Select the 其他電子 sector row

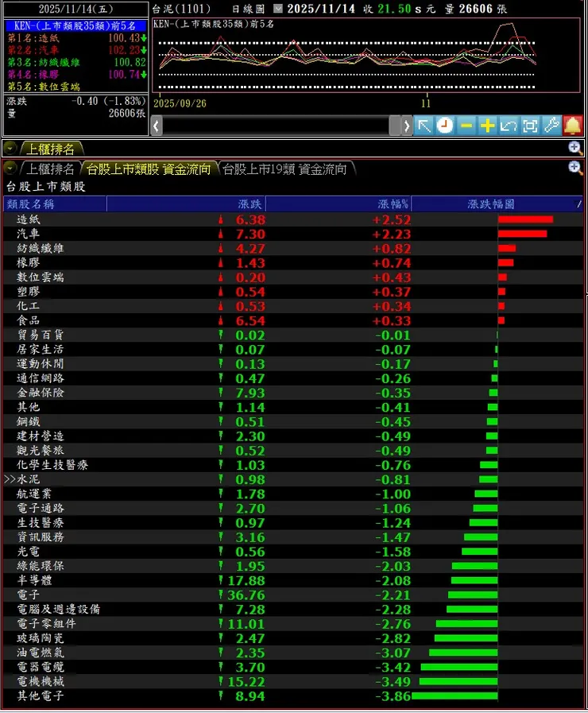293,696
